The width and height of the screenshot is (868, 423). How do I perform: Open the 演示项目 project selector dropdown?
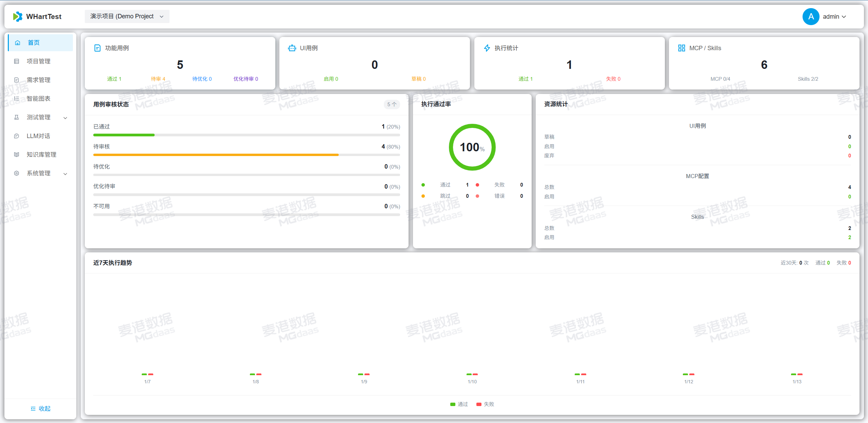coord(127,16)
